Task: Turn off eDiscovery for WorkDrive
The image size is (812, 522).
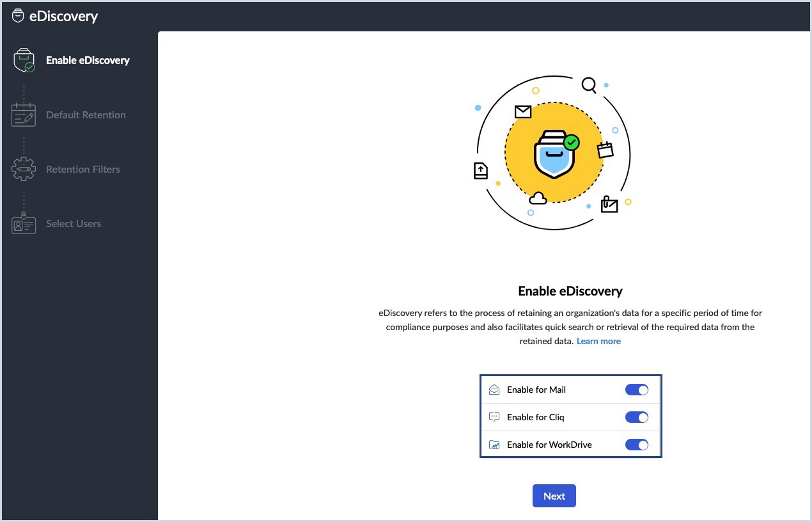Action: 637,444
